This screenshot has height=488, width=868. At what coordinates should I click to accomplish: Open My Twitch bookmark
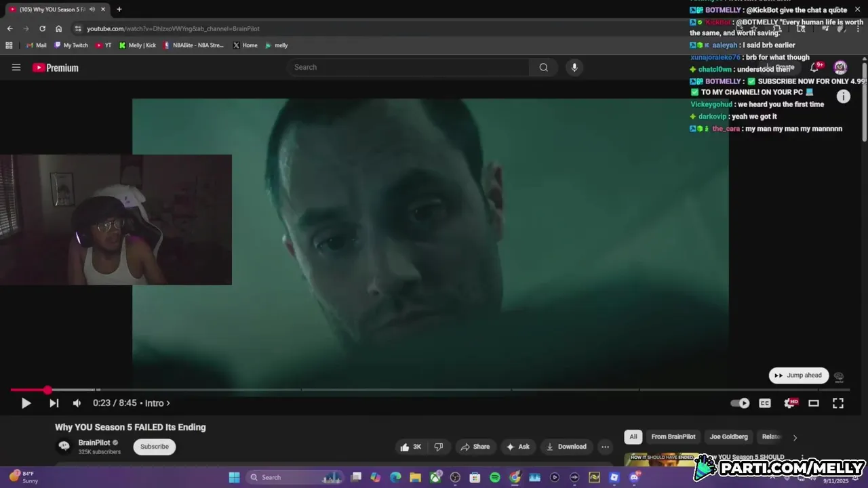click(71, 45)
